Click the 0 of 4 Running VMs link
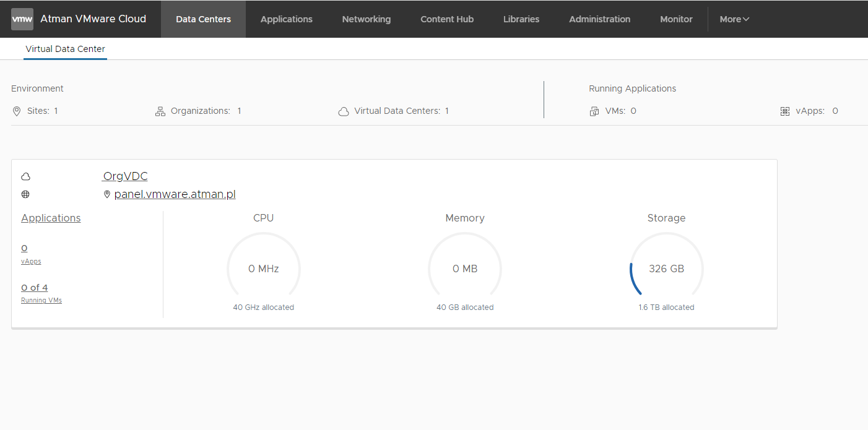This screenshot has width=868, height=430. pos(35,288)
